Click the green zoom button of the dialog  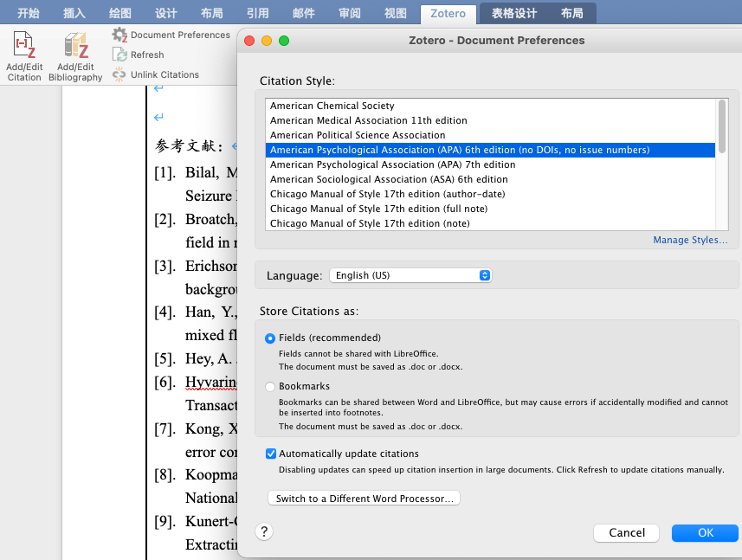tap(284, 41)
